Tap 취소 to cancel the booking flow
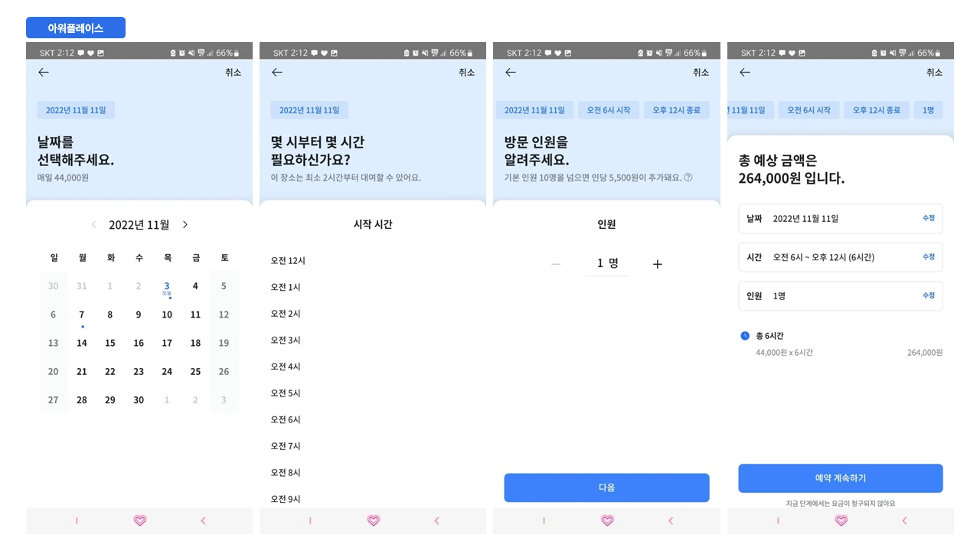This screenshot has height=551, width=980. coord(234,72)
